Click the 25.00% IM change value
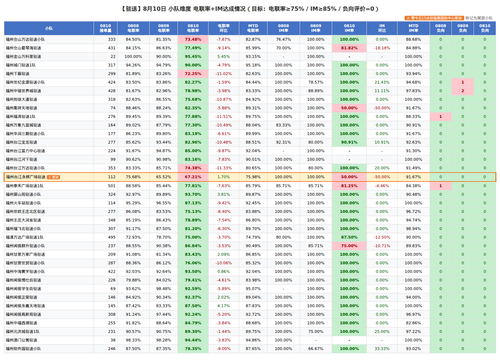Screen dimensions: 500x364 click(382, 332)
